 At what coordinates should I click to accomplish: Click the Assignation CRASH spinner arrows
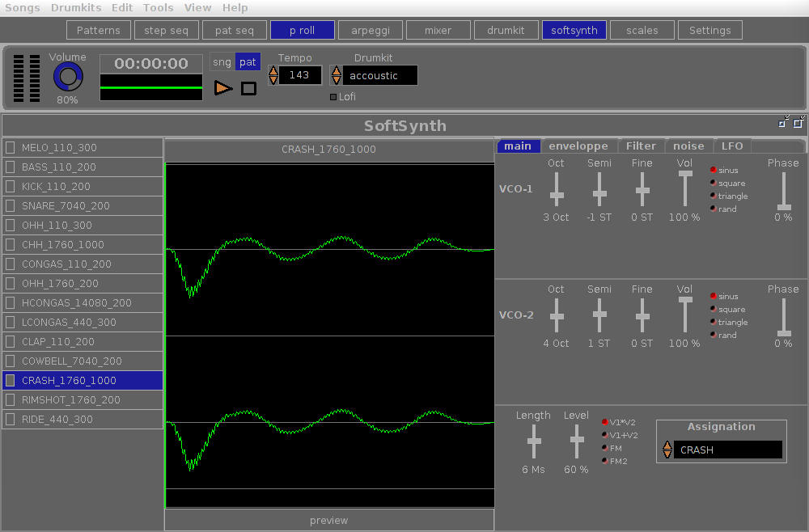667,450
